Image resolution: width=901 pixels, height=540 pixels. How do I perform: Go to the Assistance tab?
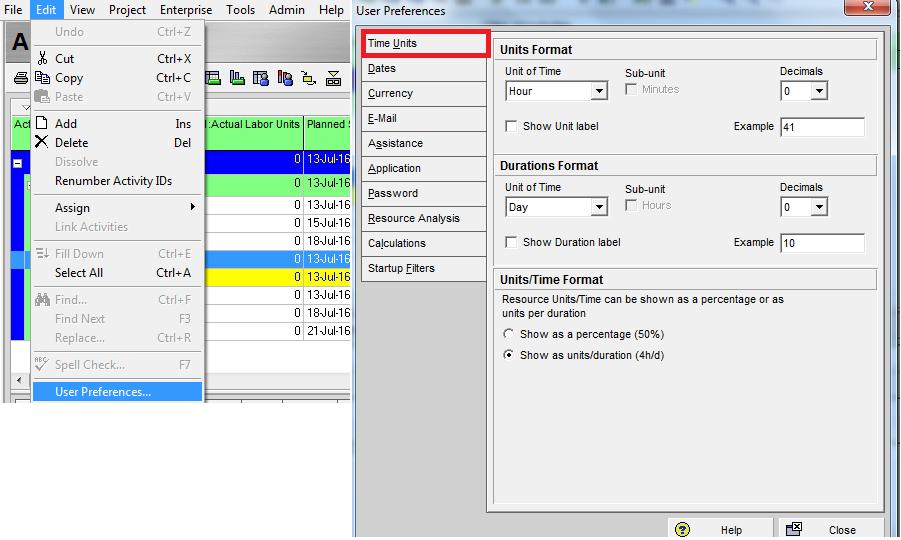pyautogui.click(x=424, y=143)
